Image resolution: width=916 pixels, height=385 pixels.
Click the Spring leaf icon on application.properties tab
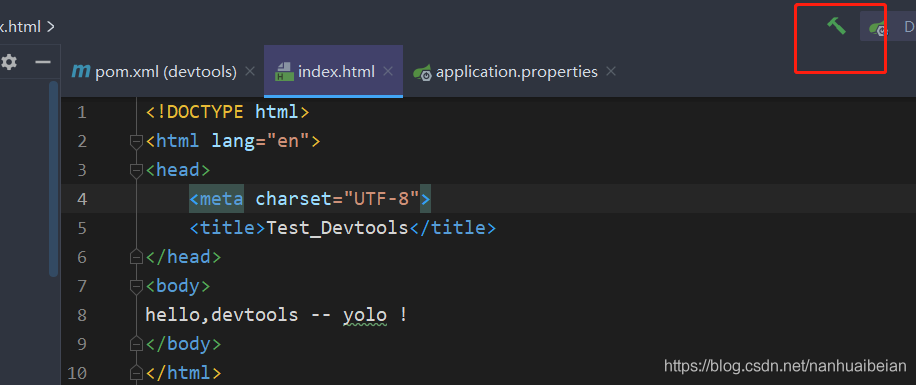click(x=422, y=72)
